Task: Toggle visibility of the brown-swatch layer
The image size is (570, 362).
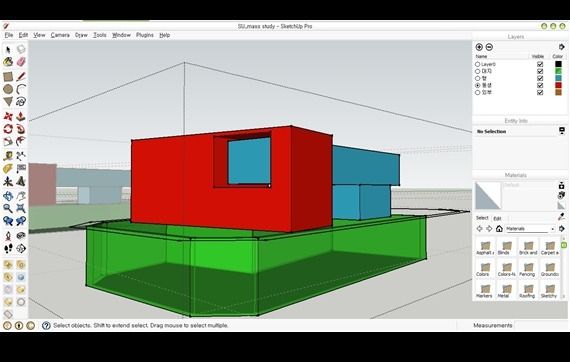Action: click(540, 92)
